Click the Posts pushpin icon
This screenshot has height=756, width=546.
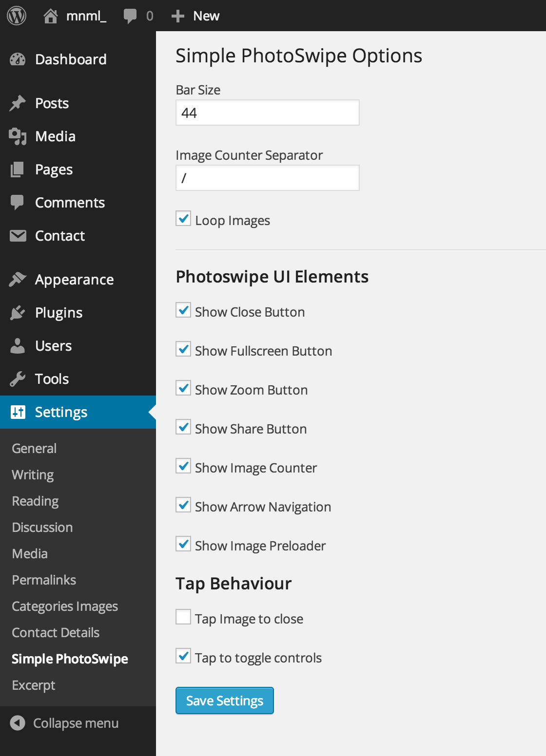click(18, 103)
